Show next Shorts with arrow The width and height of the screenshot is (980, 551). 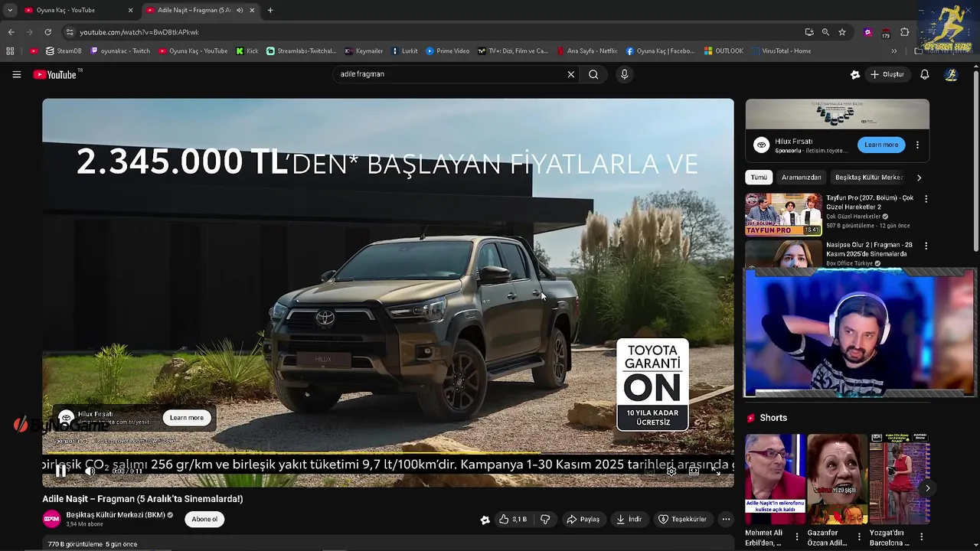point(927,488)
